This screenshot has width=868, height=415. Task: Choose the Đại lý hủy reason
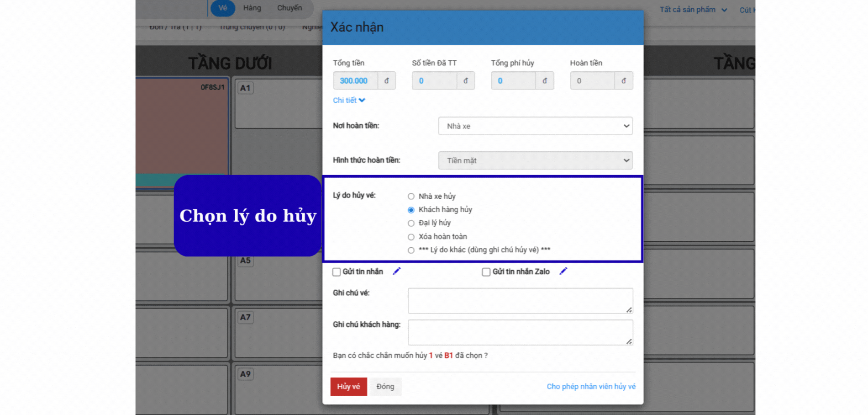click(x=411, y=223)
